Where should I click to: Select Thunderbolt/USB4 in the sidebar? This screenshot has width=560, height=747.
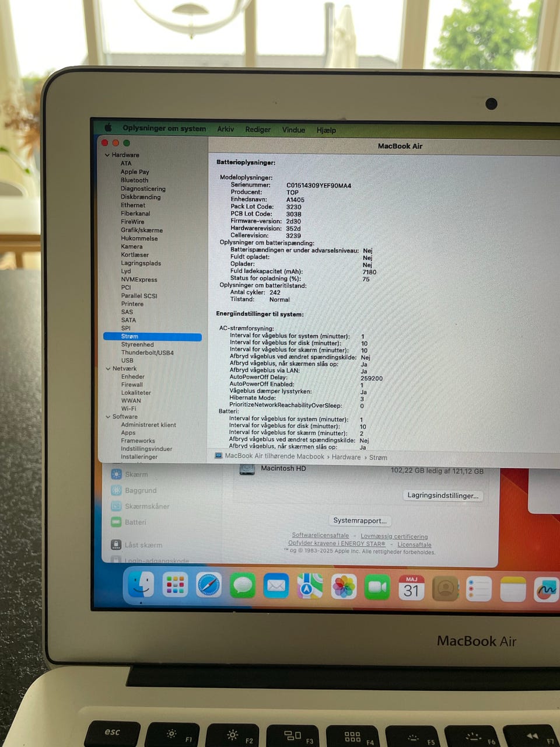click(x=147, y=353)
